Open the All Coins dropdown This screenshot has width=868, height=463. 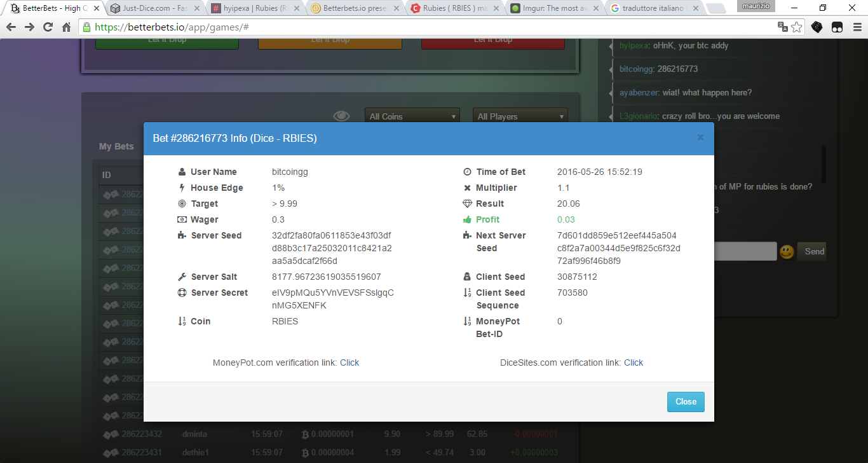tap(412, 116)
